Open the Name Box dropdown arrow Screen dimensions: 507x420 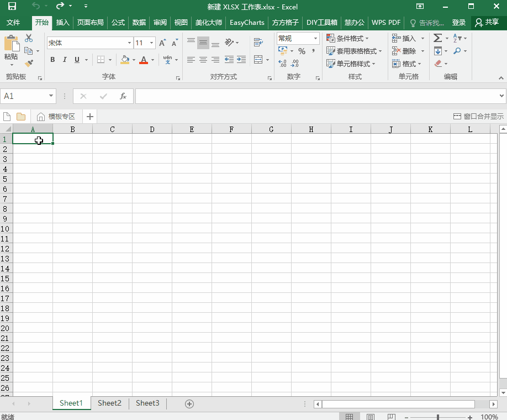(51, 96)
